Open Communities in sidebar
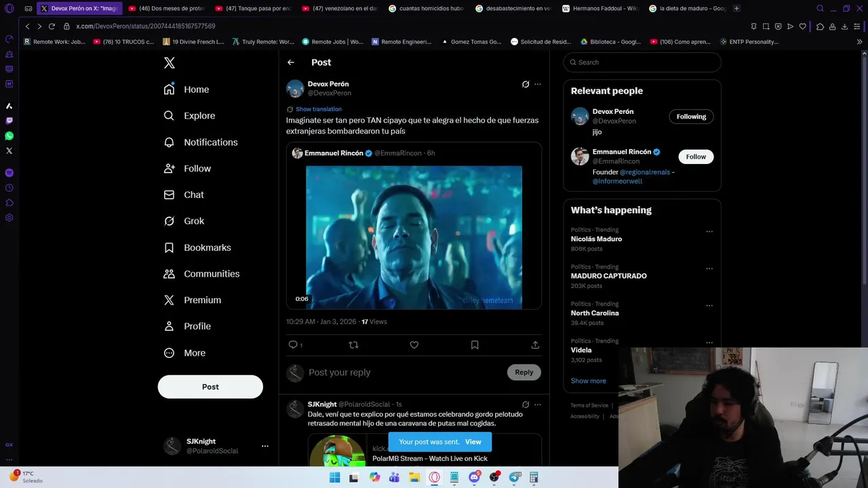This screenshot has height=488, width=868. pos(201,274)
